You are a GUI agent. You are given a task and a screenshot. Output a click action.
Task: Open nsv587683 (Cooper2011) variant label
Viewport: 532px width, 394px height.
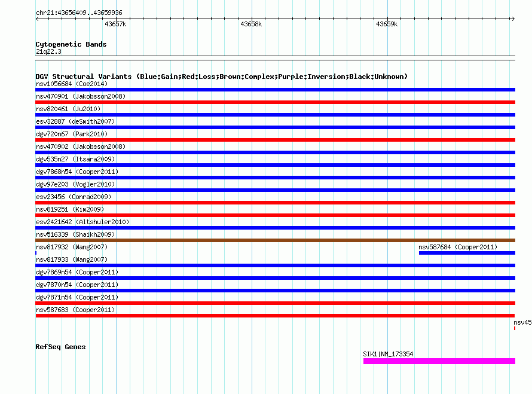coord(75,310)
